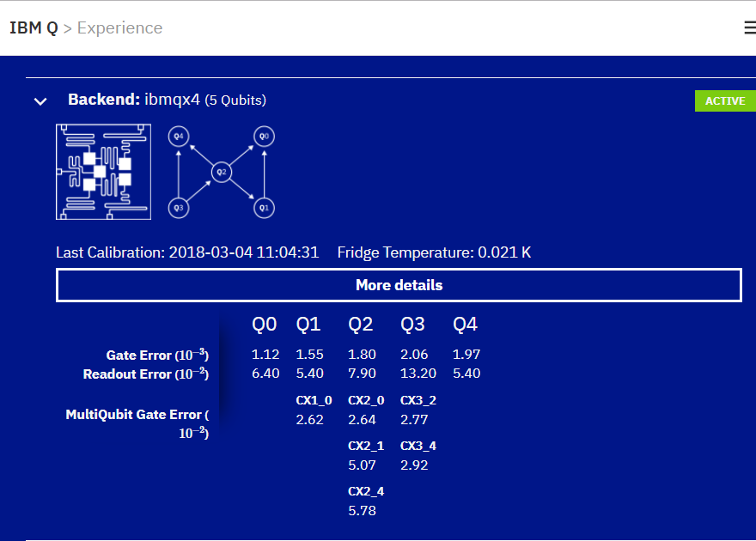Viewport: 756px width, 541px height.
Task: Click the Q0 readout error value 6.40
Action: tap(265, 374)
